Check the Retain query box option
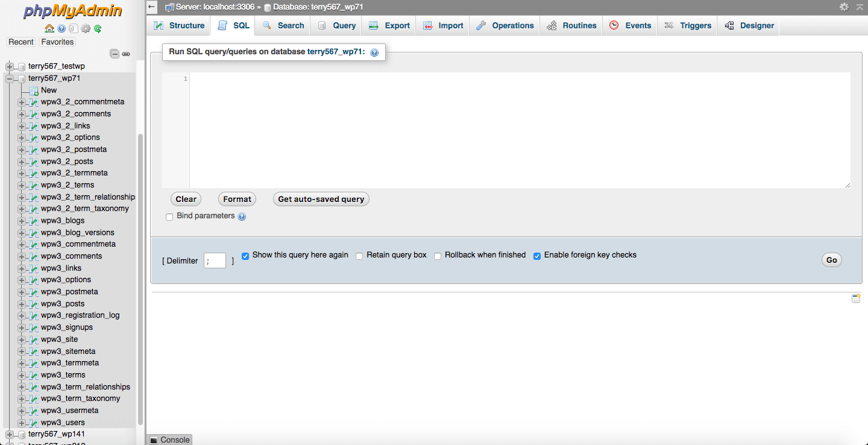The height and width of the screenshot is (445, 868). coord(359,256)
